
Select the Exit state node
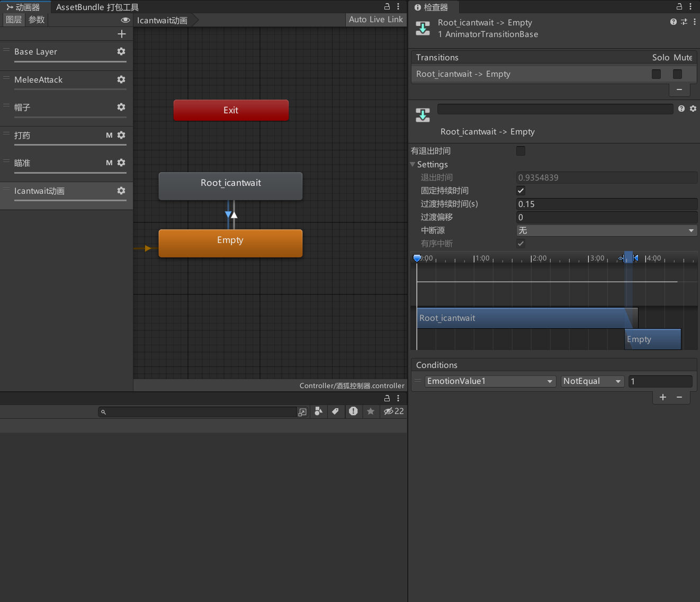point(231,110)
